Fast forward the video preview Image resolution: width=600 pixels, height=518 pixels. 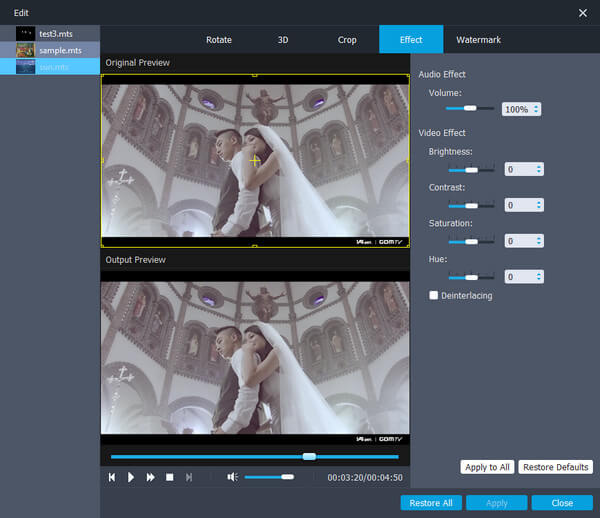[x=150, y=477]
